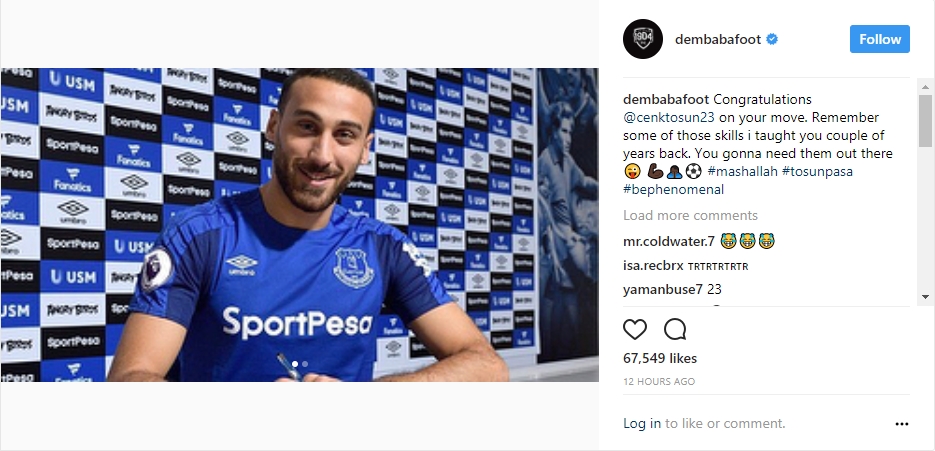The image size is (935, 451).
Task: Open the three-dot more options menu
Action: click(902, 424)
